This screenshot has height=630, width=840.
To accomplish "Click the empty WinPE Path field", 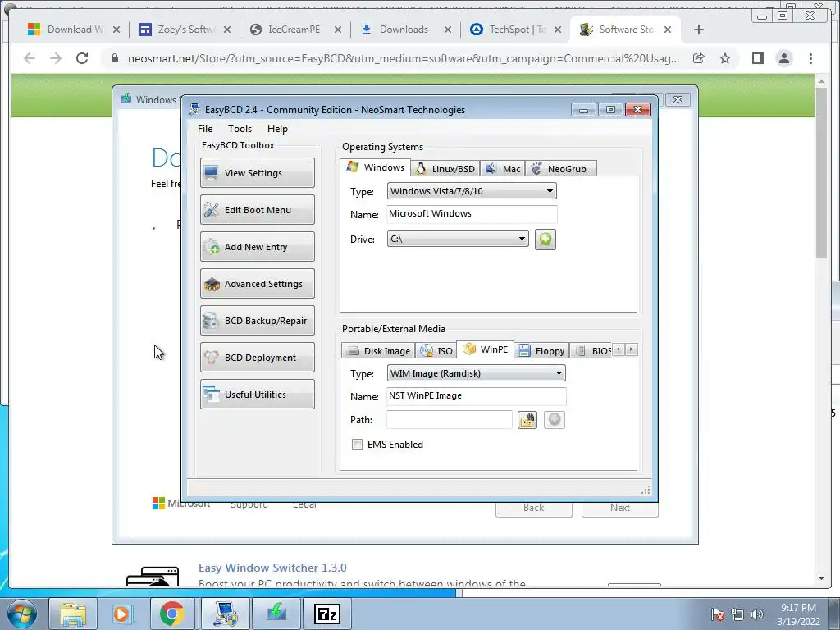I will [x=450, y=419].
